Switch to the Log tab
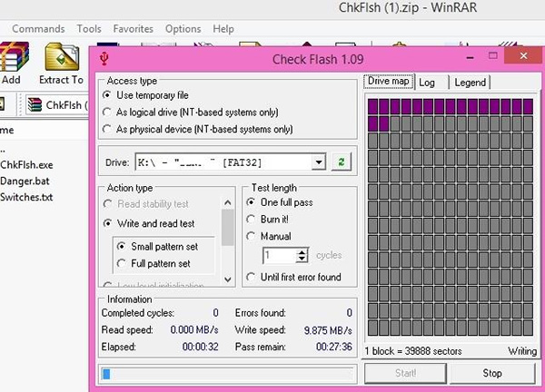This screenshot has width=545, height=392. click(x=427, y=83)
